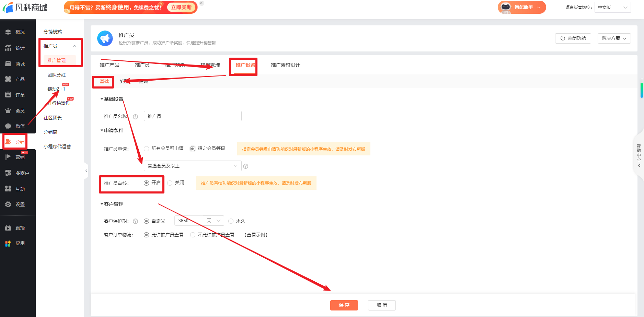Select the 基础 sub-tab

[104, 82]
